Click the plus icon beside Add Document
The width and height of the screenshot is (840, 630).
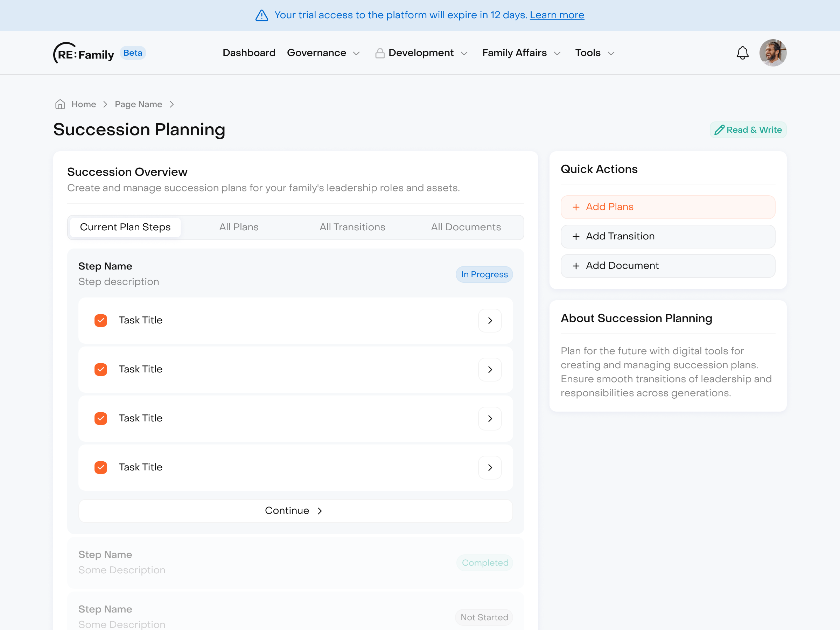[576, 265]
